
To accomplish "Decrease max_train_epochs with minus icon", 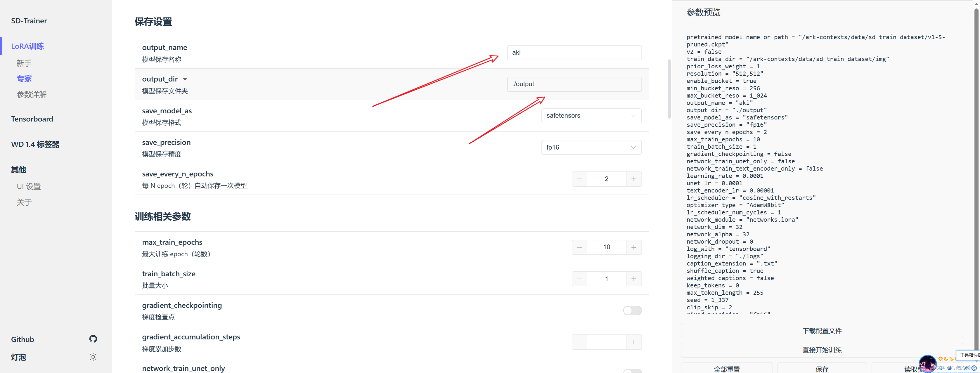I will 579,247.
